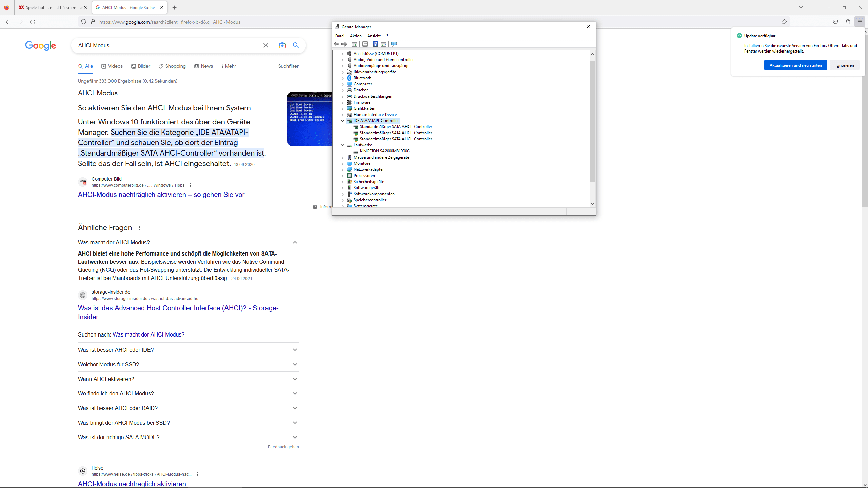Open Storage-Insider AHCI article link
Image resolution: width=868 pixels, height=488 pixels.
click(x=178, y=312)
